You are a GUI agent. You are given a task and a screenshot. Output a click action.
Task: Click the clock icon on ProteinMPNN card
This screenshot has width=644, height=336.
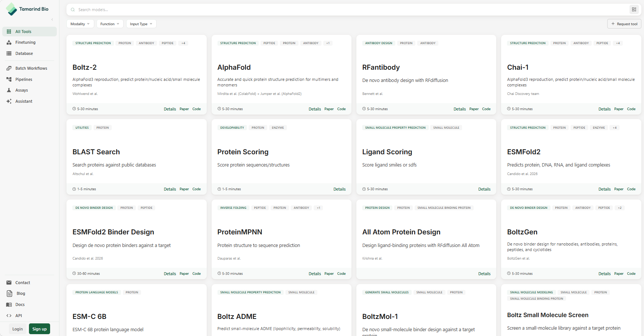219,273
